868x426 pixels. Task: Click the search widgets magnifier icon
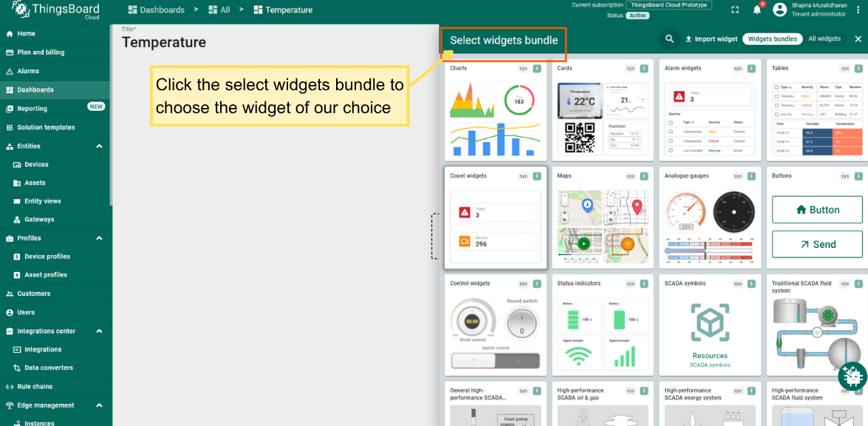click(x=669, y=39)
